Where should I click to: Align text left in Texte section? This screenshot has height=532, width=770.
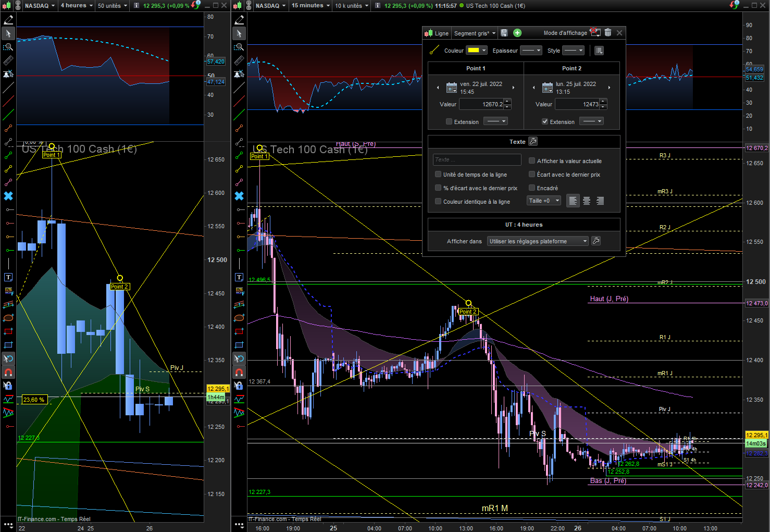click(573, 201)
